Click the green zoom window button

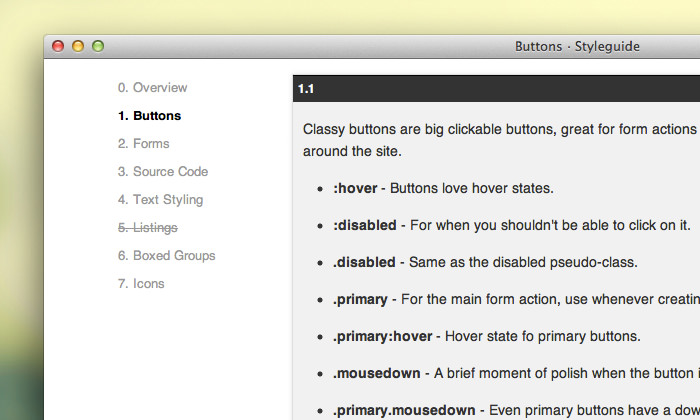[x=98, y=46]
